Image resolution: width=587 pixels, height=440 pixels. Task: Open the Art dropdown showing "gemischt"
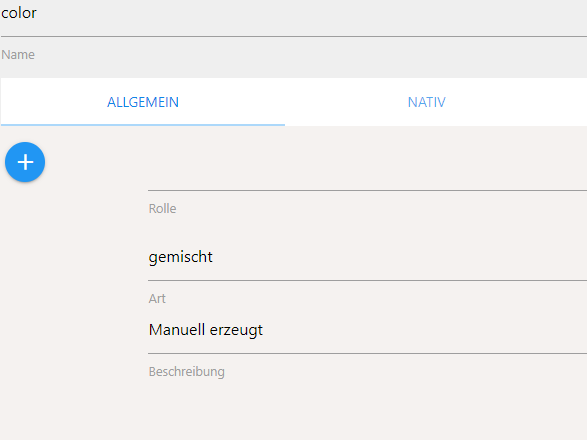pos(367,257)
